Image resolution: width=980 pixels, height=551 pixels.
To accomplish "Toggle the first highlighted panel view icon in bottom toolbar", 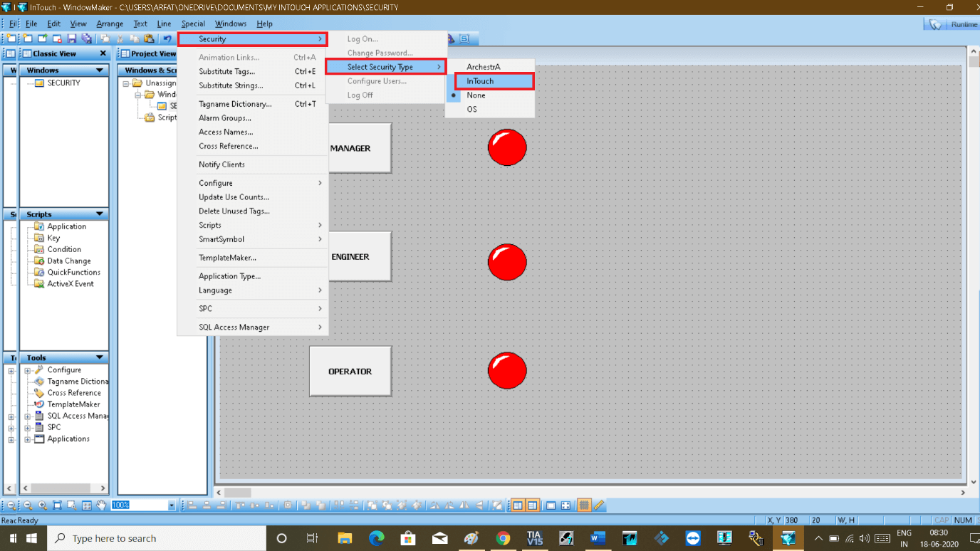I will [518, 505].
